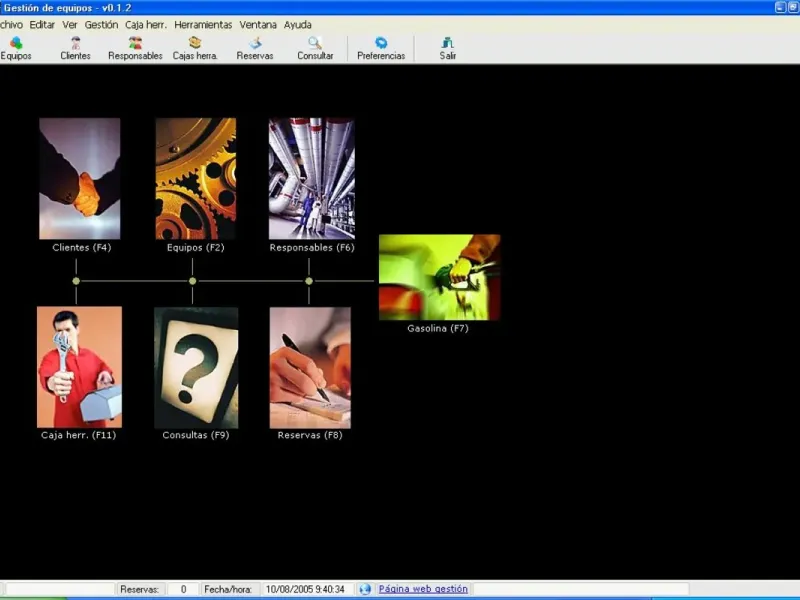Open Consultas (F9) question mark tile
Screen dimensions: 800x600
[x=196, y=367]
